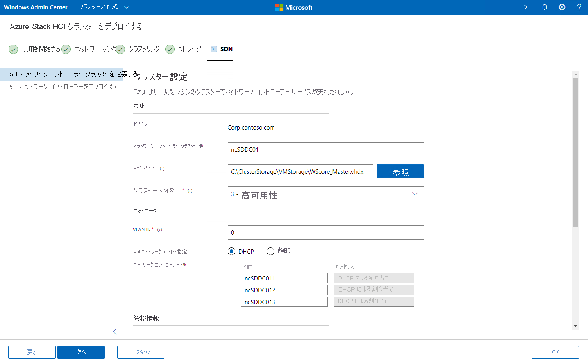Viewport: 588px width, 364px height.
Task: Open the help question mark icon
Action: [579, 7]
